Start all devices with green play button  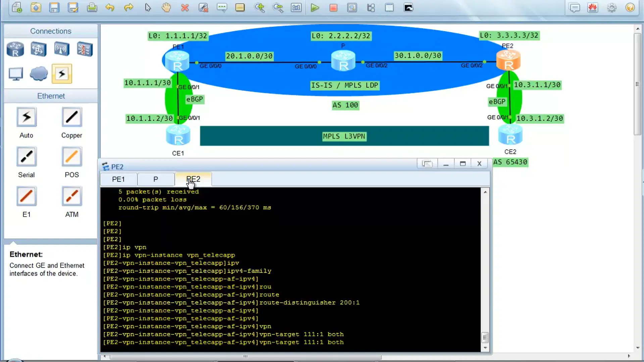click(x=314, y=7)
